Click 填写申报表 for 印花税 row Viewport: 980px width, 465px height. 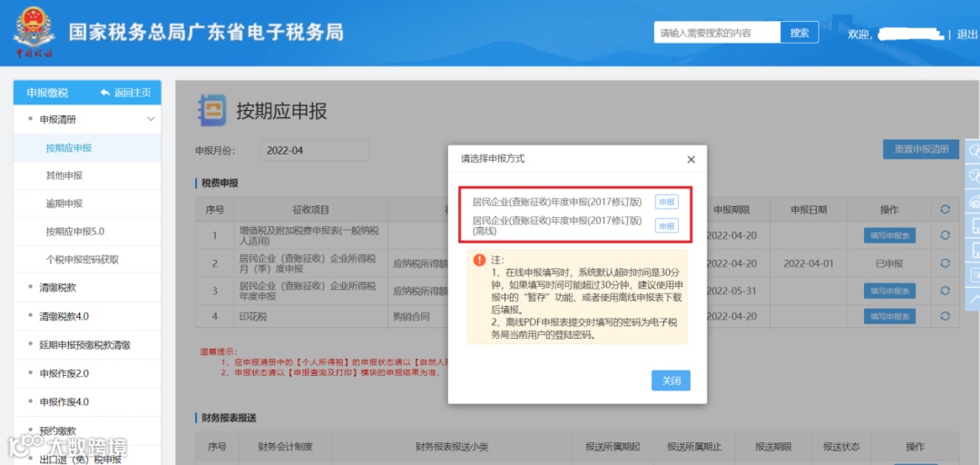click(889, 317)
